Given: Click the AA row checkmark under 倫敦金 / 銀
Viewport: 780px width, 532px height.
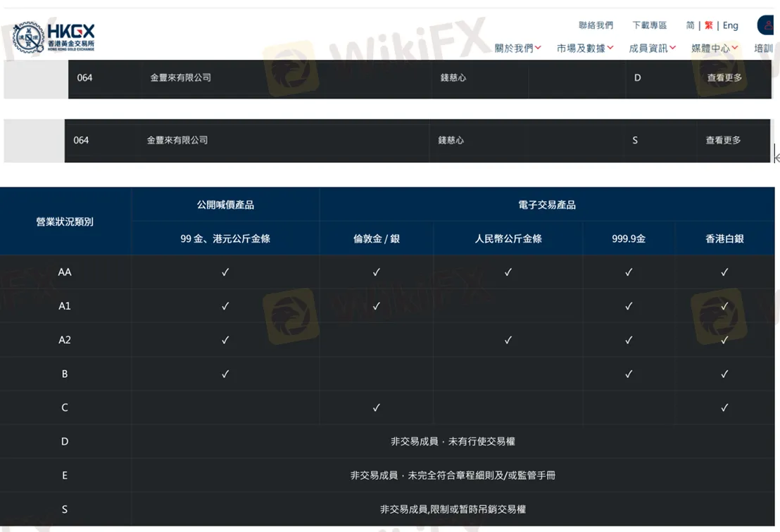Looking at the screenshot, I should click(x=377, y=272).
